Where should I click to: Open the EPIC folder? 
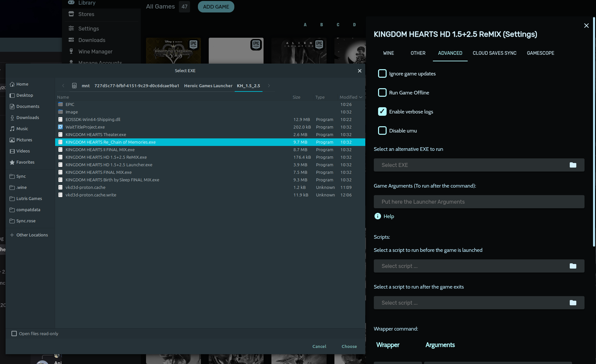(210, 105)
